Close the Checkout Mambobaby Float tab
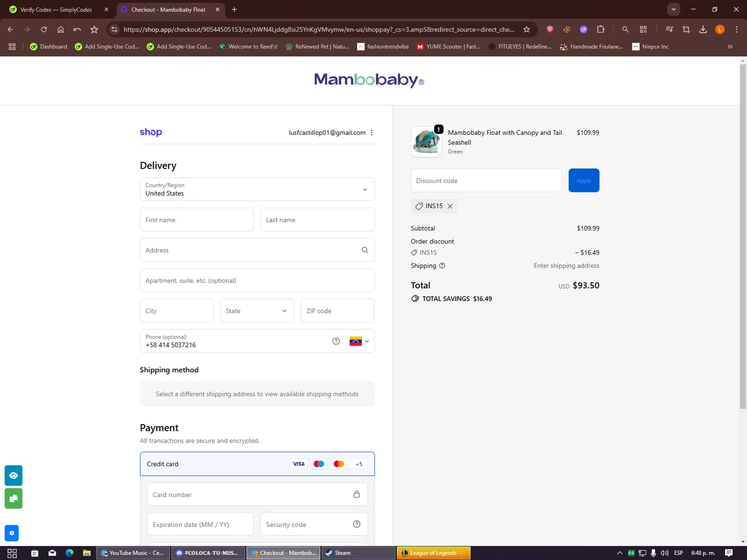 pos(218,9)
